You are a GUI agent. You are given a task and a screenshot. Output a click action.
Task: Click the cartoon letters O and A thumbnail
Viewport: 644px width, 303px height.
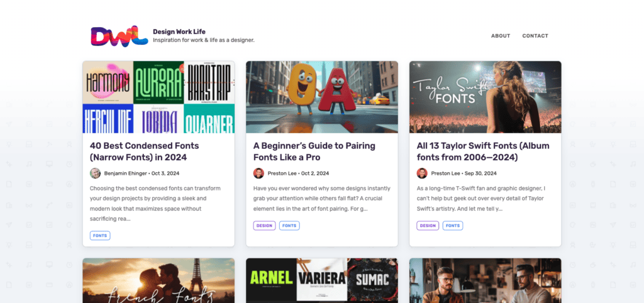pos(322,97)
